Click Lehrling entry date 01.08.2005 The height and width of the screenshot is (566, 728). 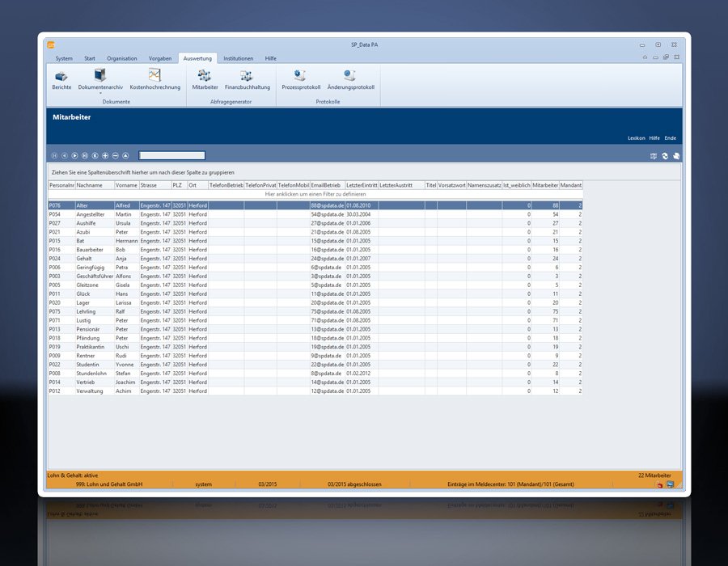point(362,312)
